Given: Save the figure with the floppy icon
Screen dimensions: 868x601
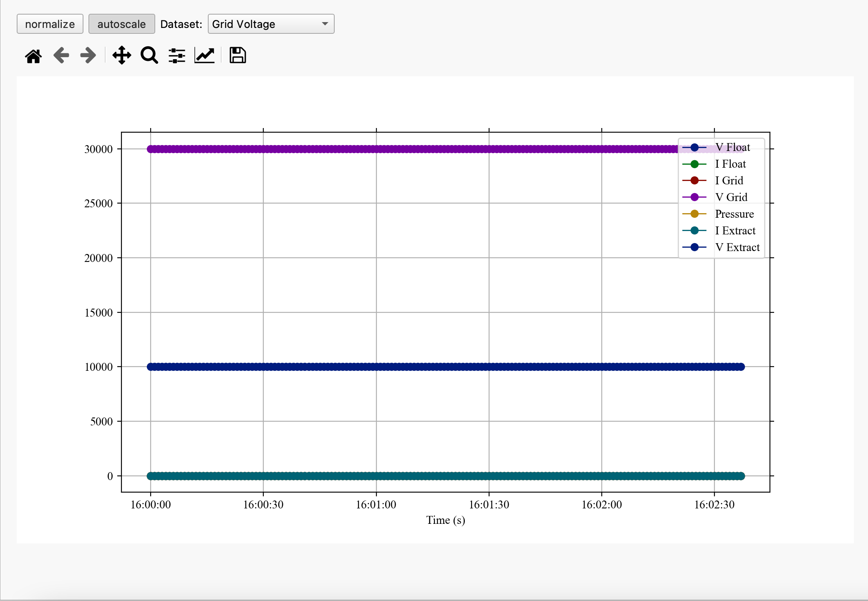Looking at the screenshot, I should [x=238, y=55].
